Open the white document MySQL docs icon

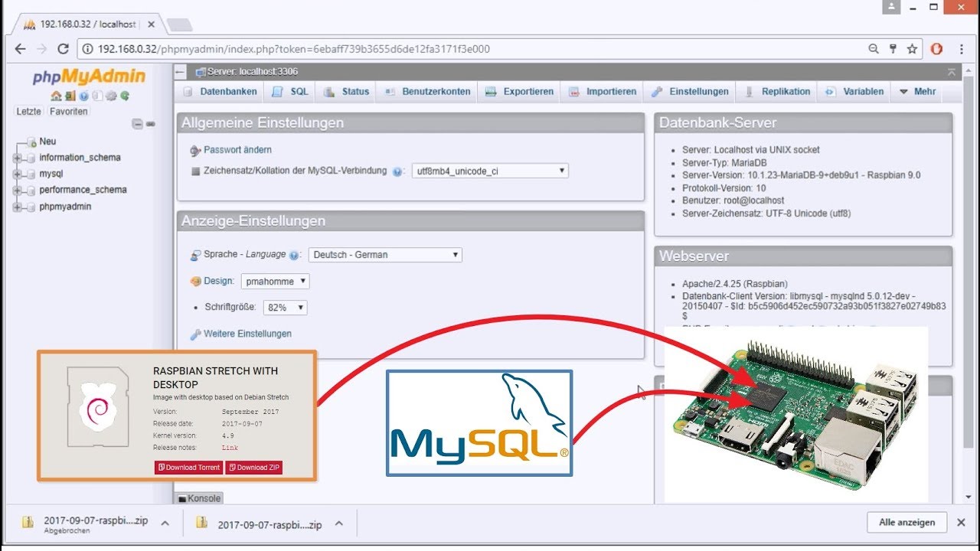96,96
